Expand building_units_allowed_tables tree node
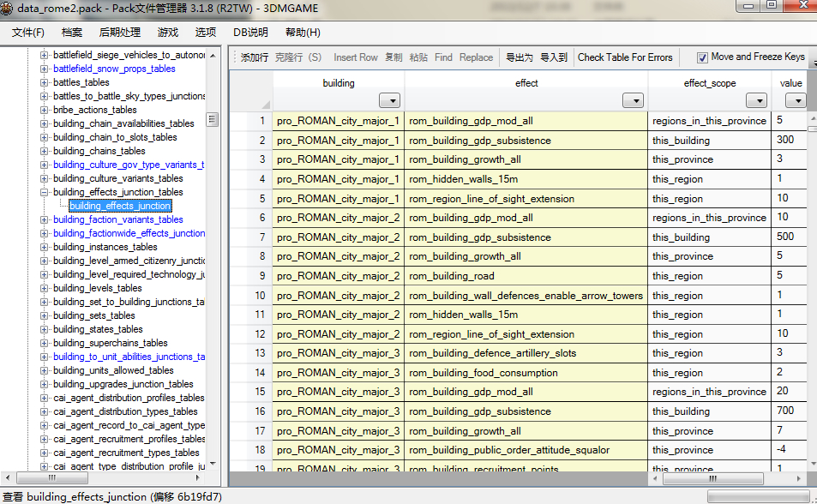Viewport: 817px width, 504px height. coord(45,370)
